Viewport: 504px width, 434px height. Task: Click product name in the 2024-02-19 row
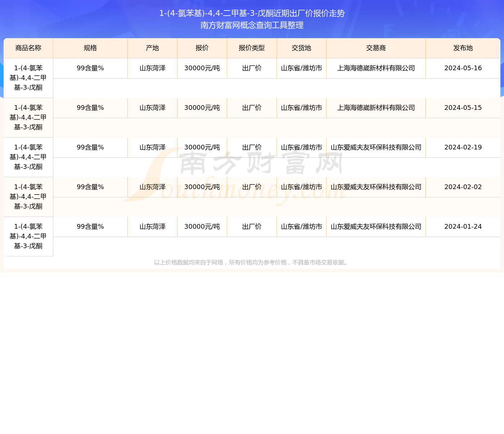pos(28,157)
